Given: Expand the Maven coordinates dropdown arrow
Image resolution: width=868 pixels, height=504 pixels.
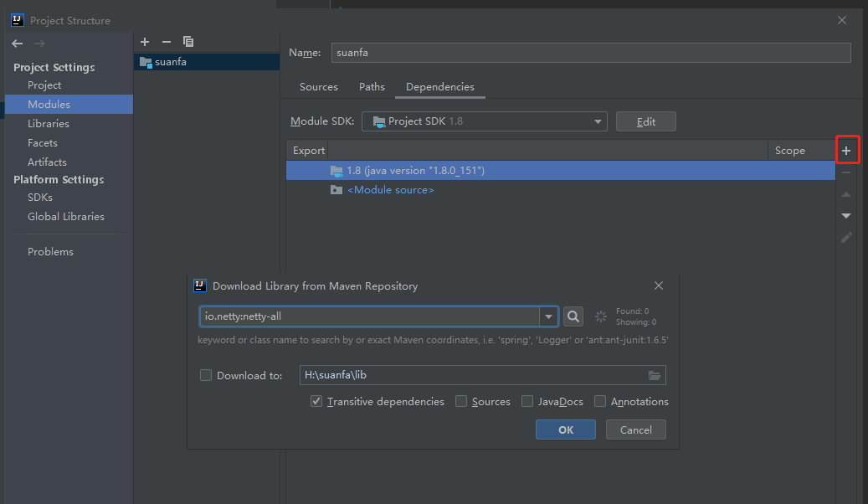Looking at the screenshot, I should [548, 316].
